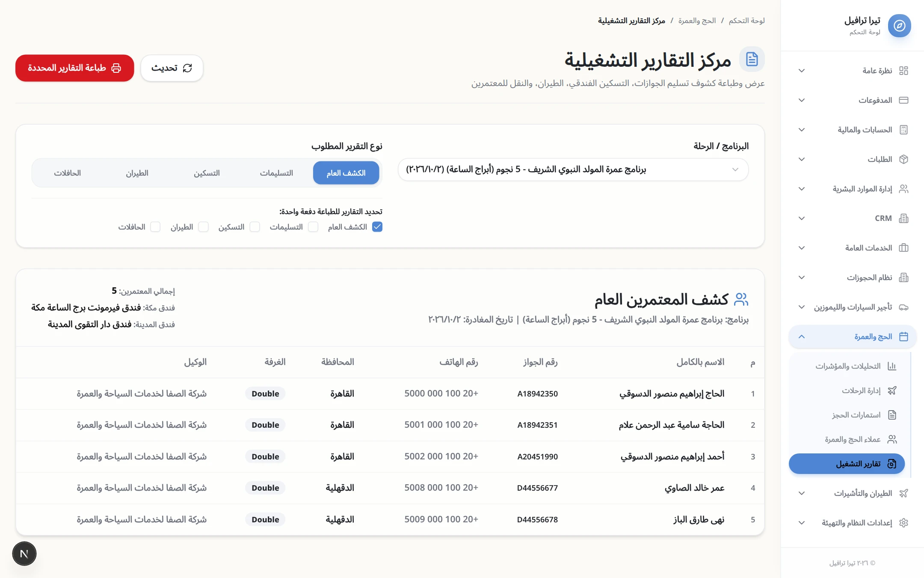Click the عملاء الحج والعمرة people icon

tap(892, 439)
